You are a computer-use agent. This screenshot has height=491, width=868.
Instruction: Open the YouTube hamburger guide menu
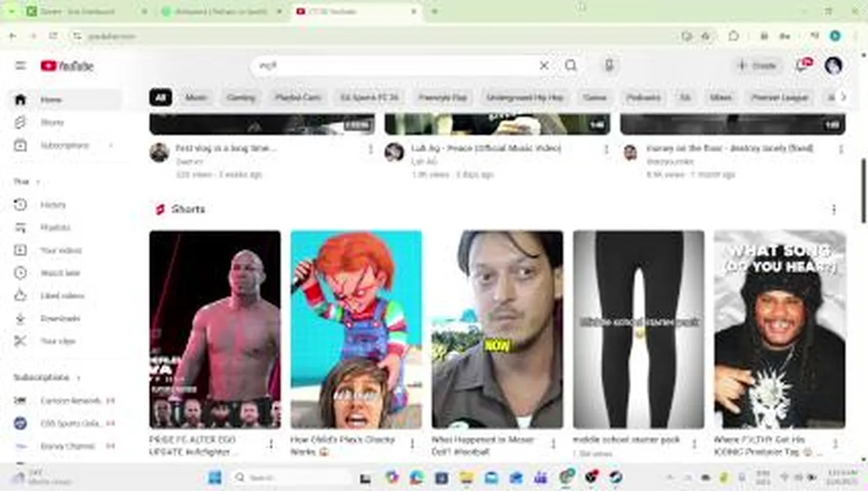pyautogui.click(x=20, y=65)
